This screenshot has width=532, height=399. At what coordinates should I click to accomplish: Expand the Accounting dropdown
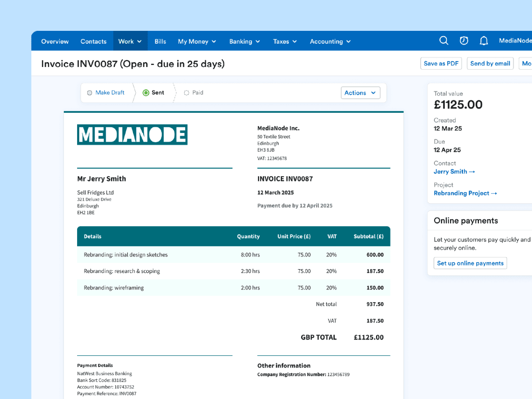pos(330,41)
